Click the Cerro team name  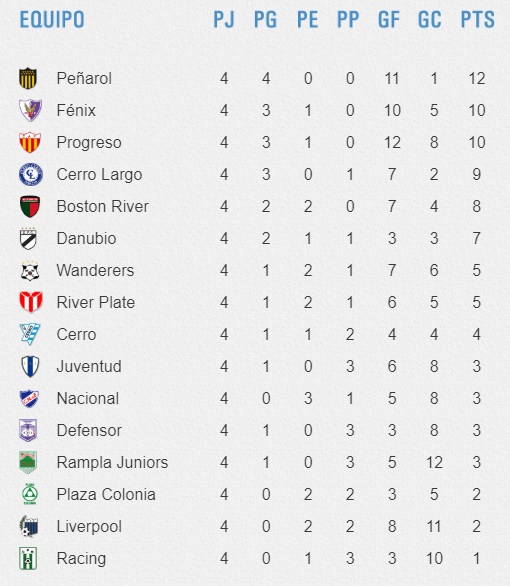click(76, 334)
